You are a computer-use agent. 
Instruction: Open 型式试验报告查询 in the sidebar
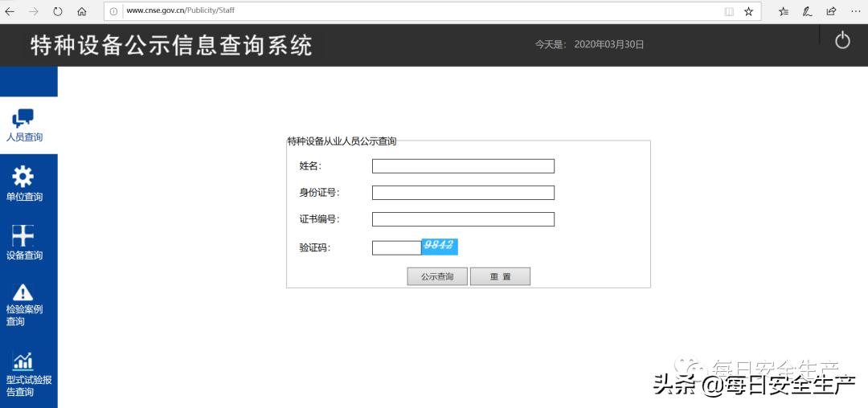click(29, 373)
